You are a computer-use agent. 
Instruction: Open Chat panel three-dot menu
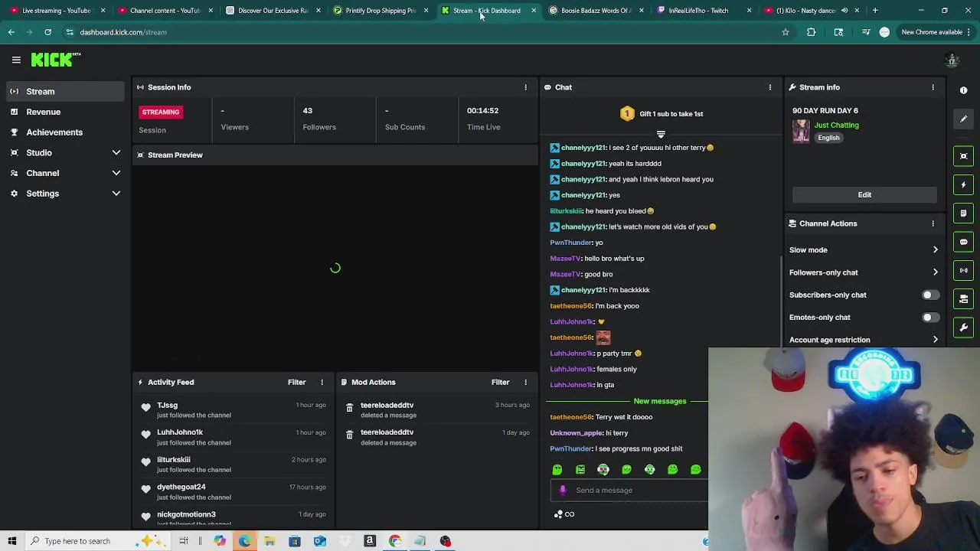coord(770,87)
